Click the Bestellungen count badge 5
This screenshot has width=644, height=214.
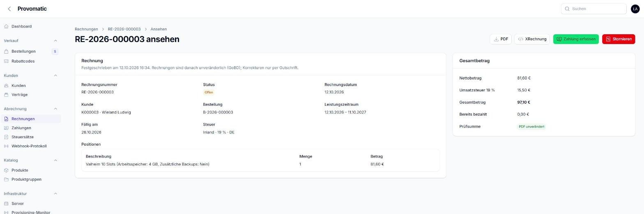(55, 51)
